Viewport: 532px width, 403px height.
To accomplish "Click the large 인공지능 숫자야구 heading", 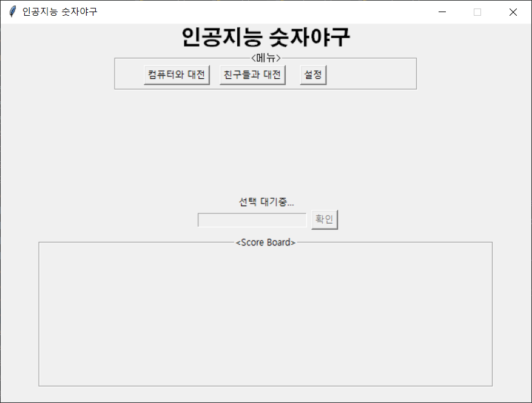I will (266, 37).
